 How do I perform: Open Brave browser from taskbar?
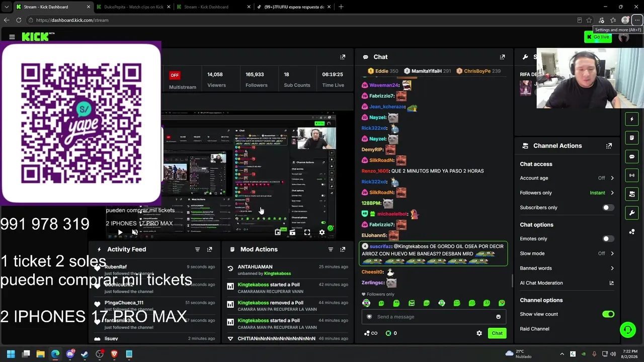point(114,354)
